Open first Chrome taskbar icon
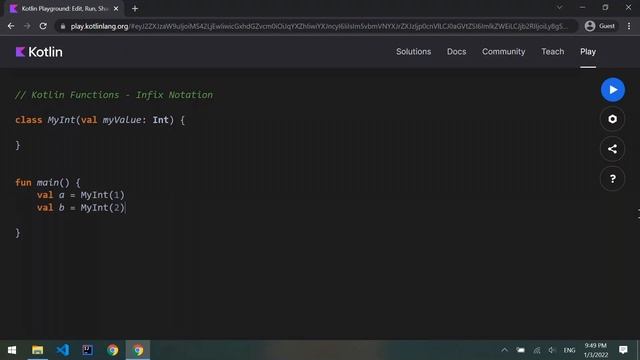 [113, 350]
